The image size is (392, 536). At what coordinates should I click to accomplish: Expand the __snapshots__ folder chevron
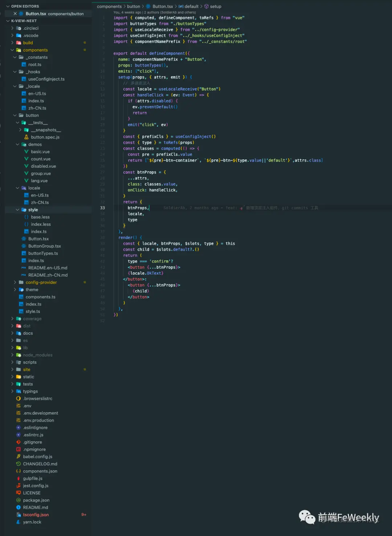click(x=20, y=130)
